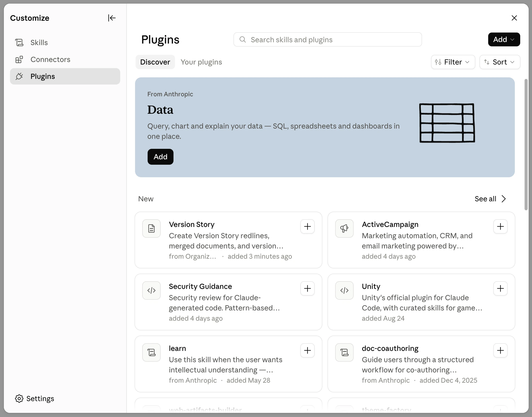Collapse the Customize sidebar
Screen dimensions: 532x417
point(112,18)
